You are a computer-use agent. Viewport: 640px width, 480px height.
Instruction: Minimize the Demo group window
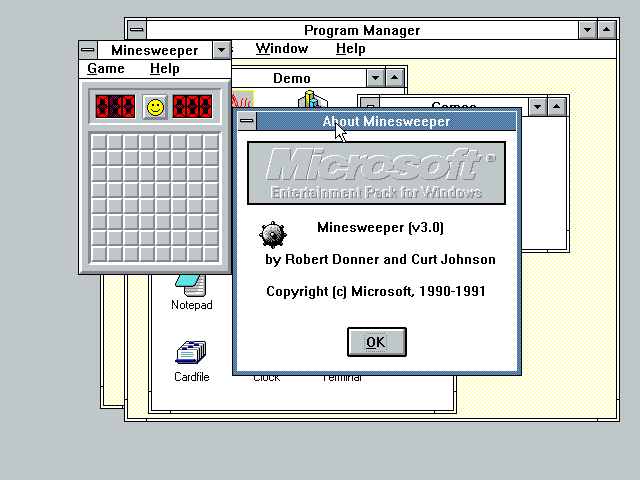pyautogui.click(x=376, y=78)
